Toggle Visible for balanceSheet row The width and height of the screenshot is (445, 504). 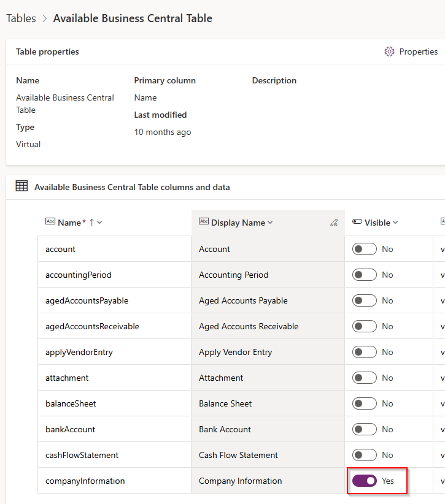364,403
